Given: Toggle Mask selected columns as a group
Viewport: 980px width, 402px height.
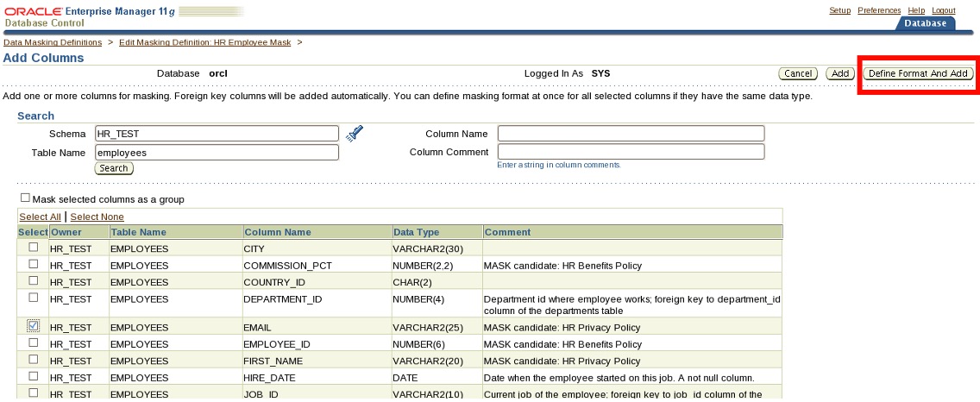Looking at the screenshot, I should [x=25, y=198].
